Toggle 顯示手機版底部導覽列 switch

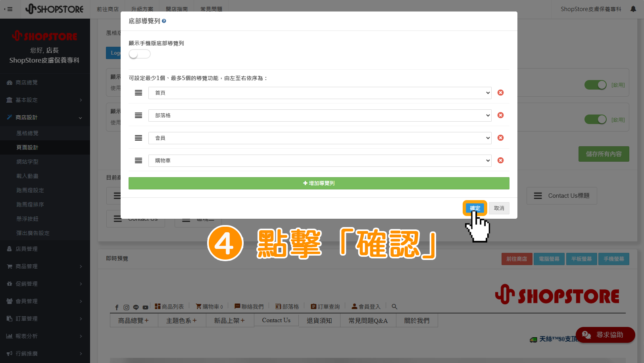140,54
